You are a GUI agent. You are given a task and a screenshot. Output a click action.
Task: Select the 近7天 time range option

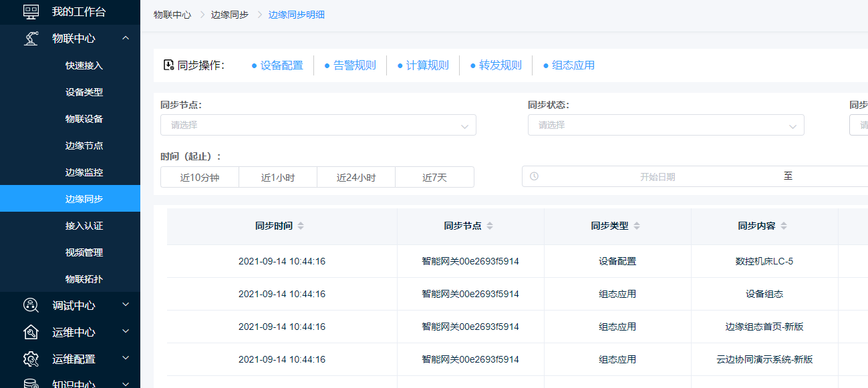[434, 178]
